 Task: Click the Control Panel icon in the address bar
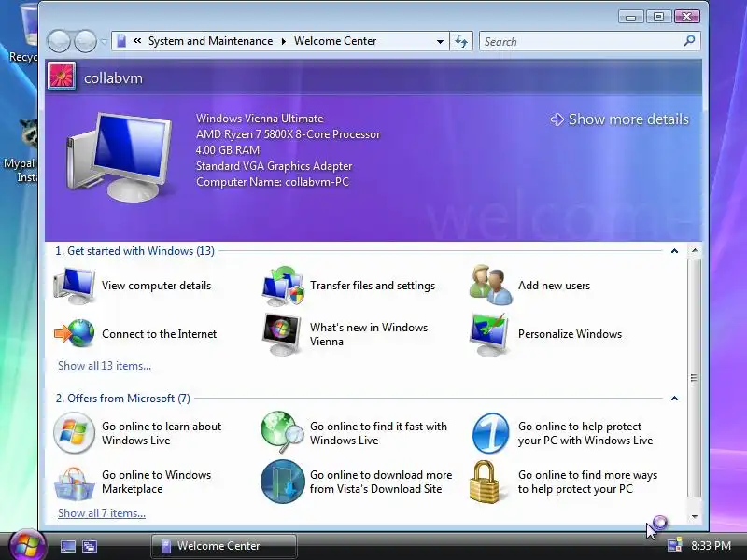pyautogui.click(x=121, y=41)
